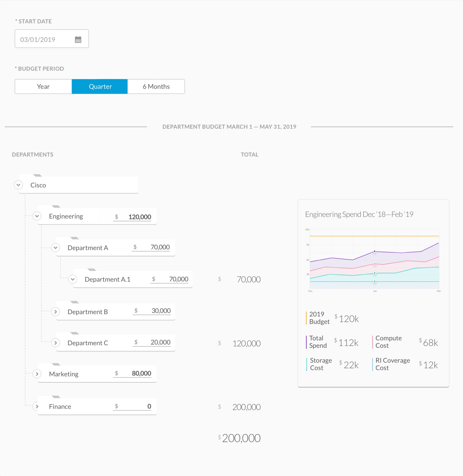The image size is (463, 476).
Task: Expand Department B arrow icon
Action: (x=55, y=312)
